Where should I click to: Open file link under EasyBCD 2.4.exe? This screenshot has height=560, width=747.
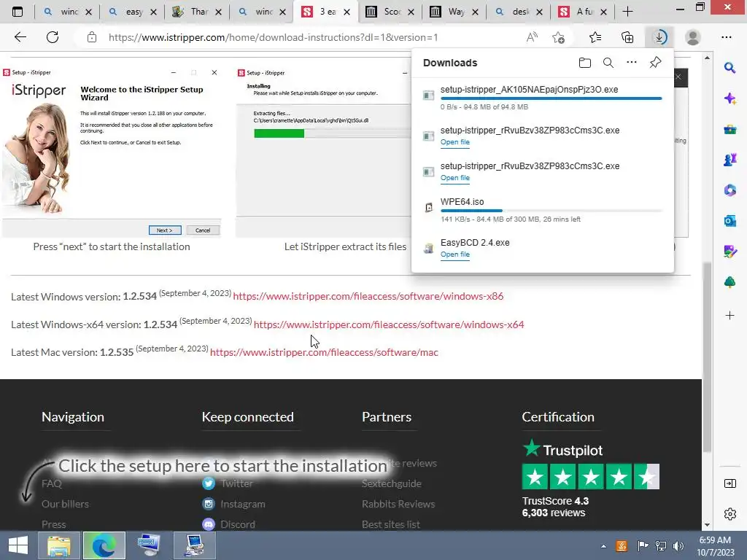pyautogui.click(x=455, y=254)
